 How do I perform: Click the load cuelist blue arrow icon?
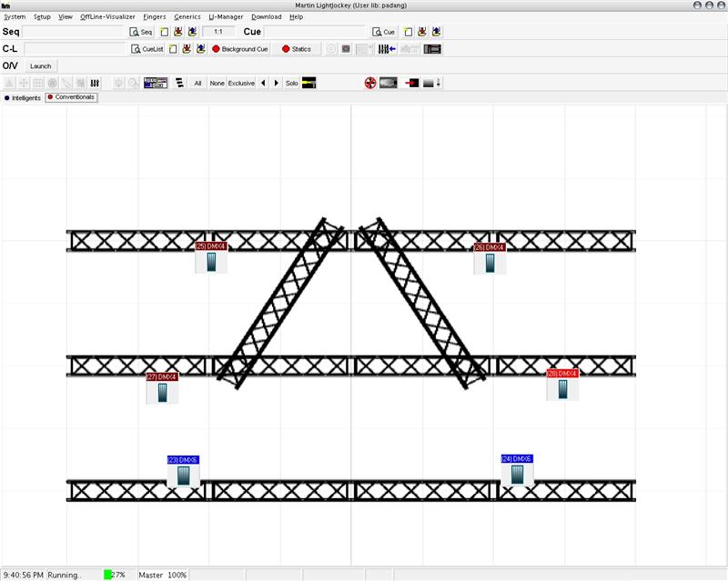click(x=200, y=49)
